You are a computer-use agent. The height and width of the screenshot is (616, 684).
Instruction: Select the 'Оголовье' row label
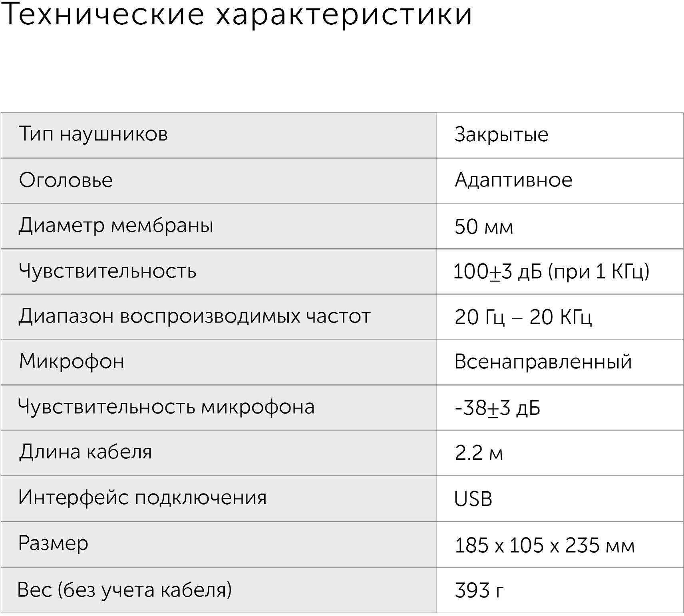(x=66, y=180)
